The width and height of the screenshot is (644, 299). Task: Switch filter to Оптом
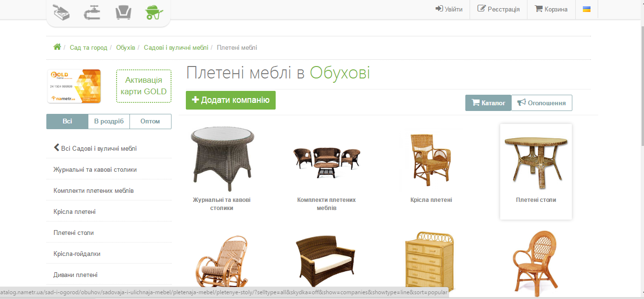150,122
